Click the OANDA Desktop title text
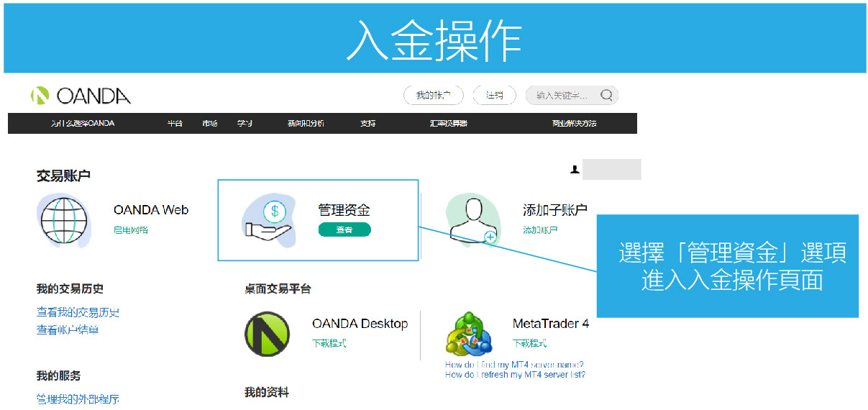 tap(360, 324)
